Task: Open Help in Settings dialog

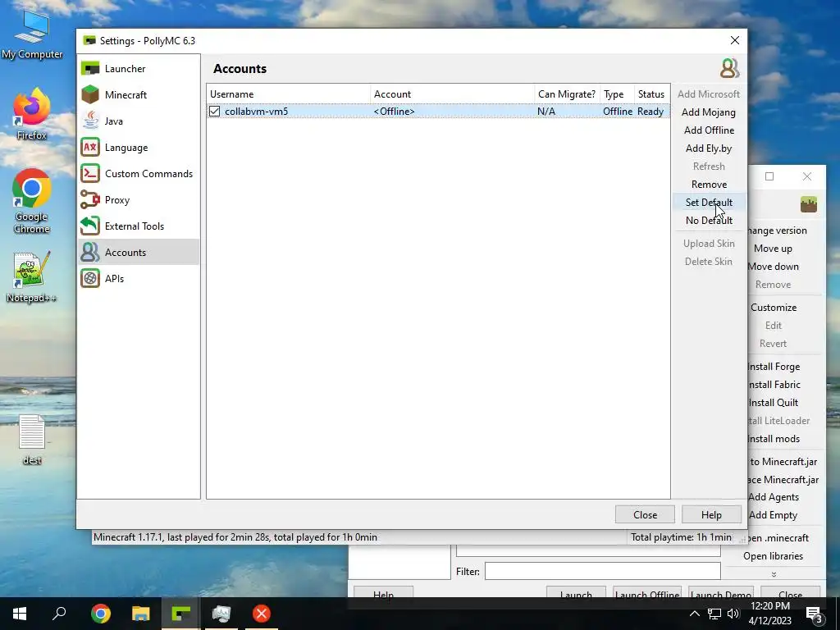Action: click(x=711, y=515)
